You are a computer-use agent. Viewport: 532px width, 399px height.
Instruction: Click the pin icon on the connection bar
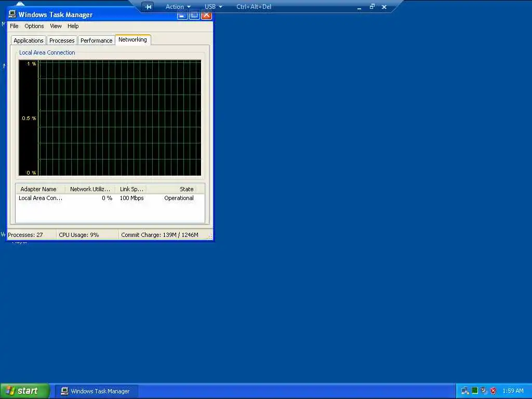[x=148, y=7]
